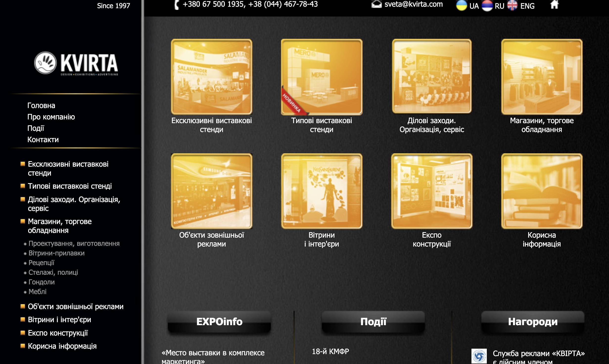
Task: Select the Вітрини-прилавки sub-item
Action: click(x=56, y=253)
